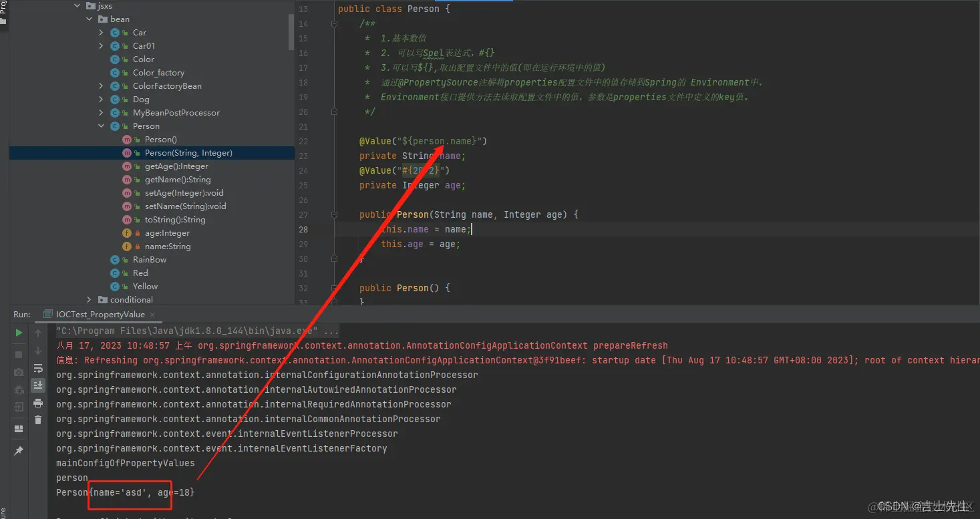
Task: Select the getName():String method
Action: click(x=178, y=180)
